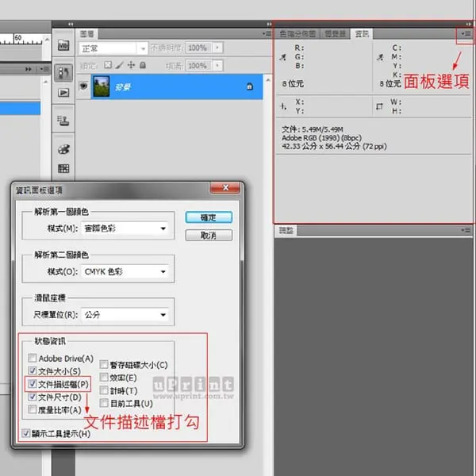Screen dimensions: 476x476
Task: Click the 文件: 5.49M/5.49M text
Action: click(x=313, y=129)
